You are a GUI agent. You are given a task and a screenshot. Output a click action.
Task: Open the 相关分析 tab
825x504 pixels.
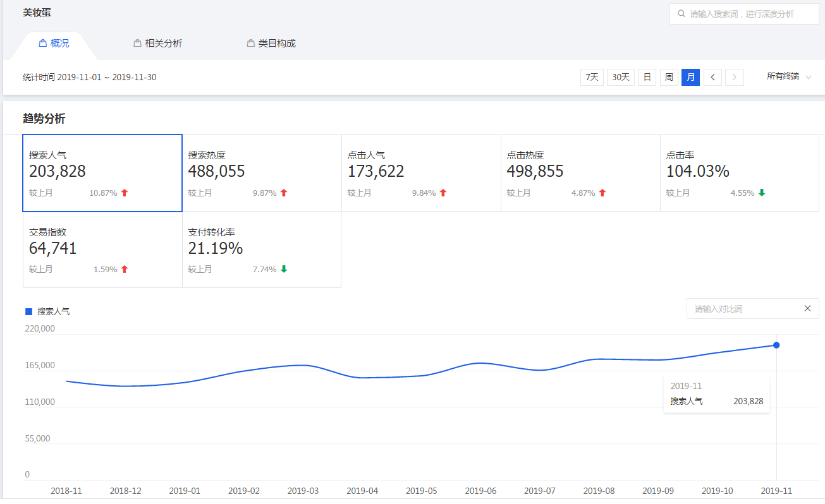(x=158, y=44)
